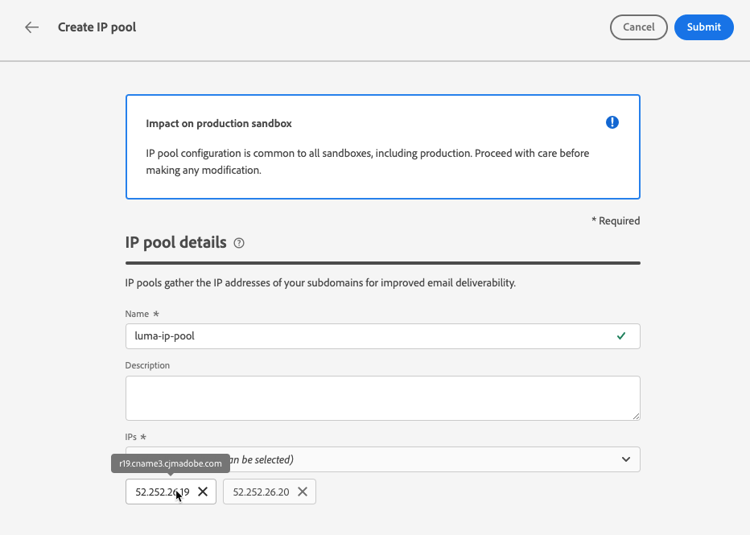Expand the IPs dropdown chevron
Viewport: 750px width, 535px height.
pyautogui.click(x=626, y=460)
